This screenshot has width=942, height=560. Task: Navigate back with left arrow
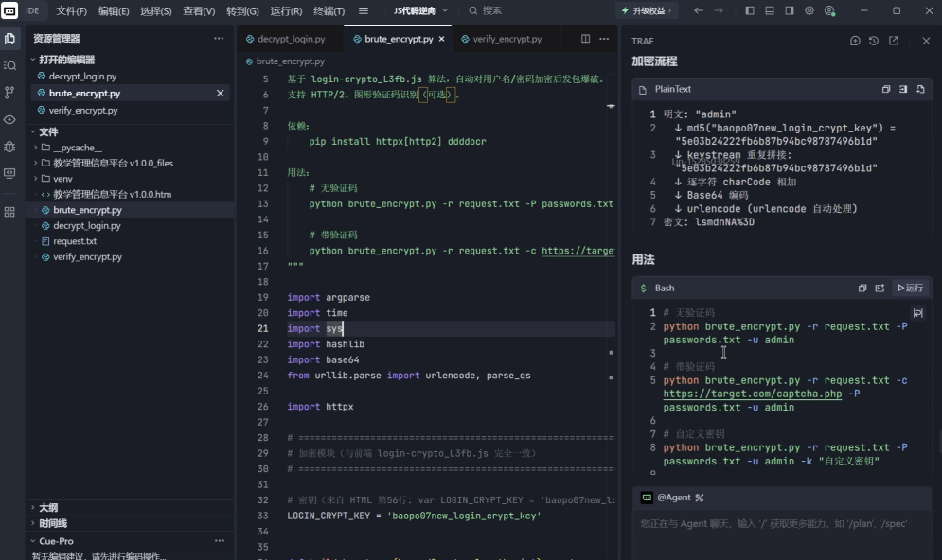698,10
